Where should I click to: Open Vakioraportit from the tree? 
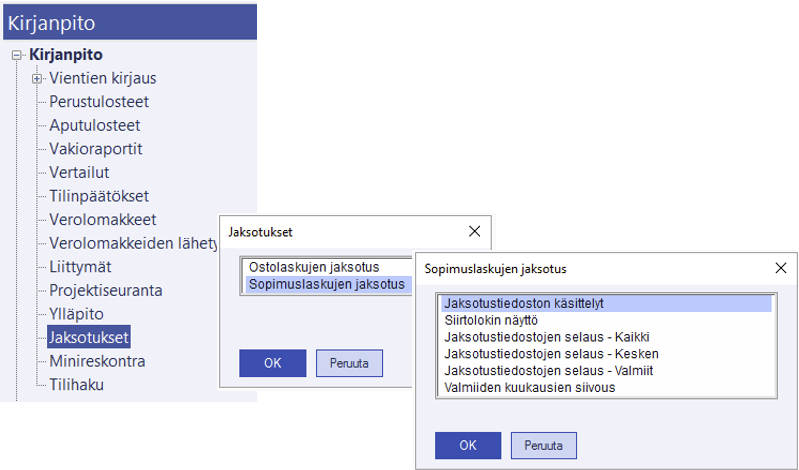(95, 149)
